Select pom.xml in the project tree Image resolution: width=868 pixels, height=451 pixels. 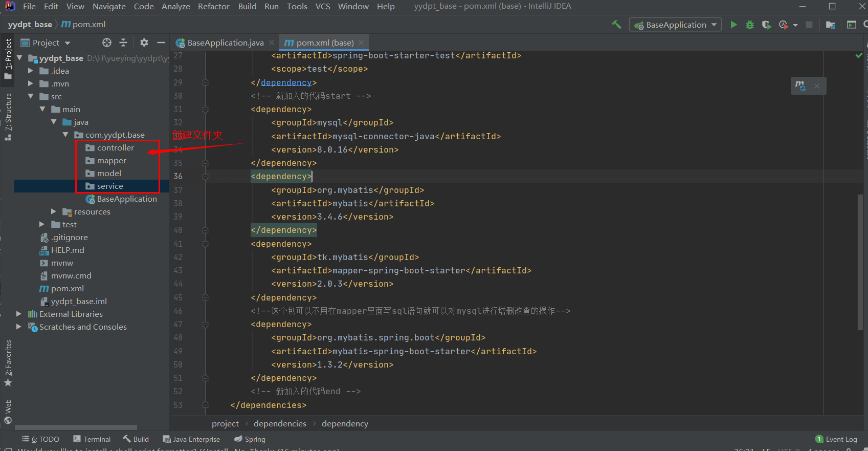click(62, 288)
